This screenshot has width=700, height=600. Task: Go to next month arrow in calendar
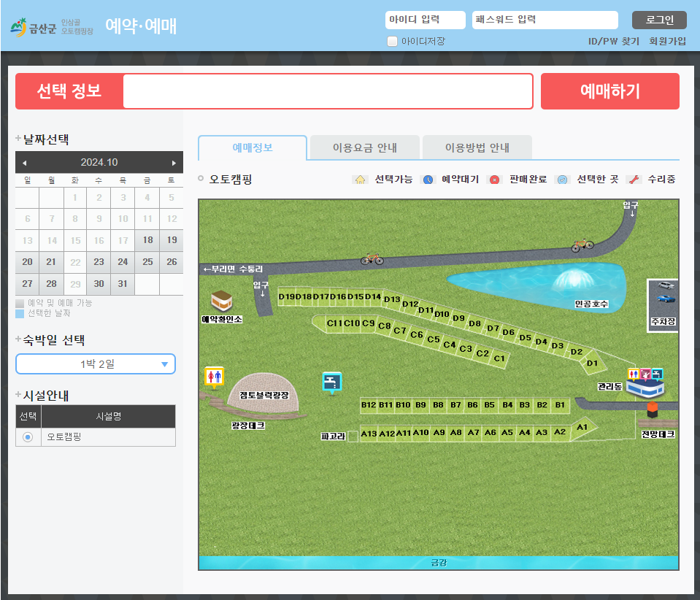(174, 163)
